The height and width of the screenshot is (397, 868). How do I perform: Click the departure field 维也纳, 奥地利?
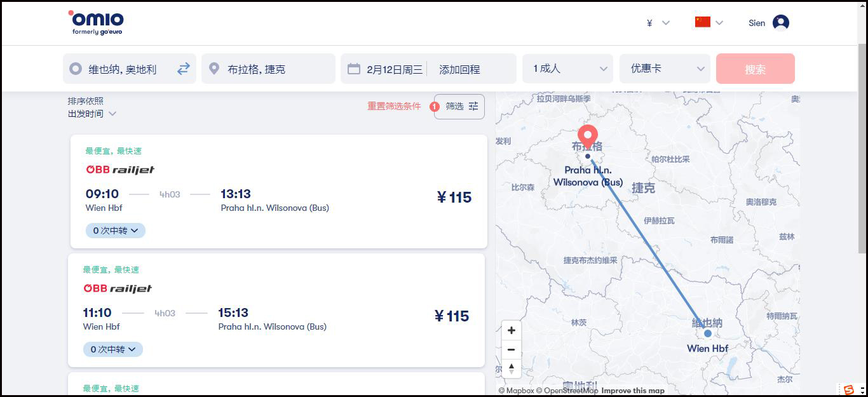coord(122,69)
